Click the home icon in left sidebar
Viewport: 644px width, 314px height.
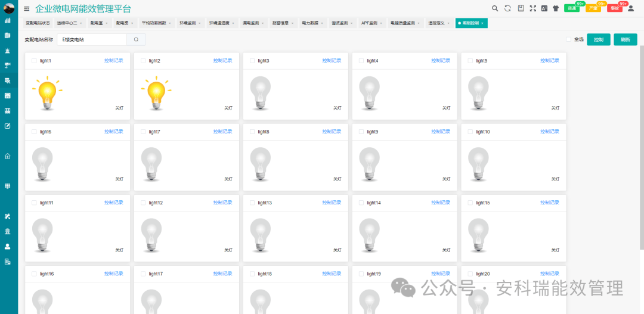pos(7,156)
